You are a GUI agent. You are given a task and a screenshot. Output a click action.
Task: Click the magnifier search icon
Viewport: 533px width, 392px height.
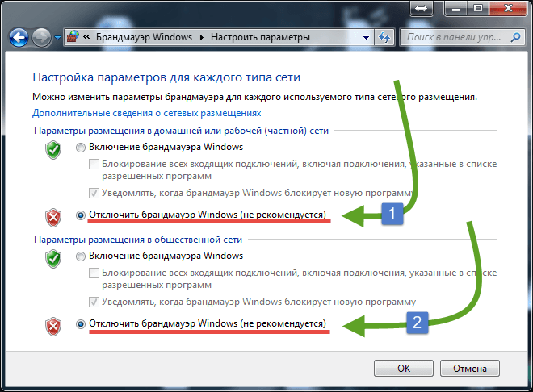tap(515, 37)
